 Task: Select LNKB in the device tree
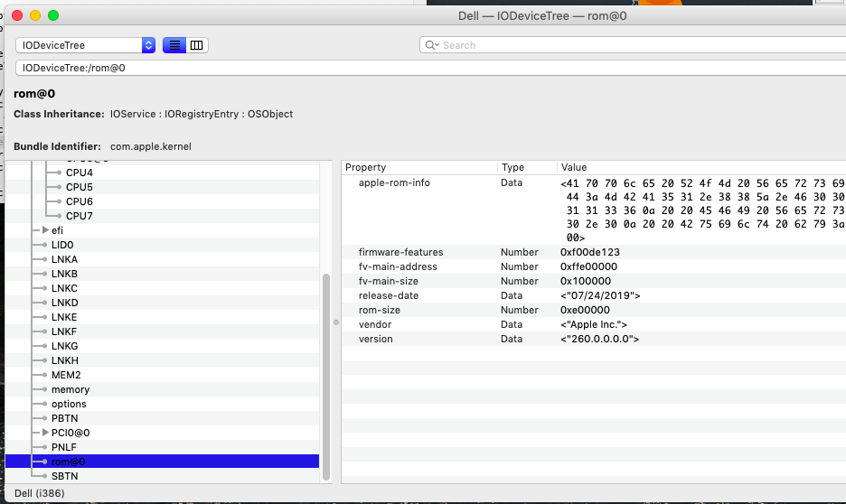coord(64,274)
